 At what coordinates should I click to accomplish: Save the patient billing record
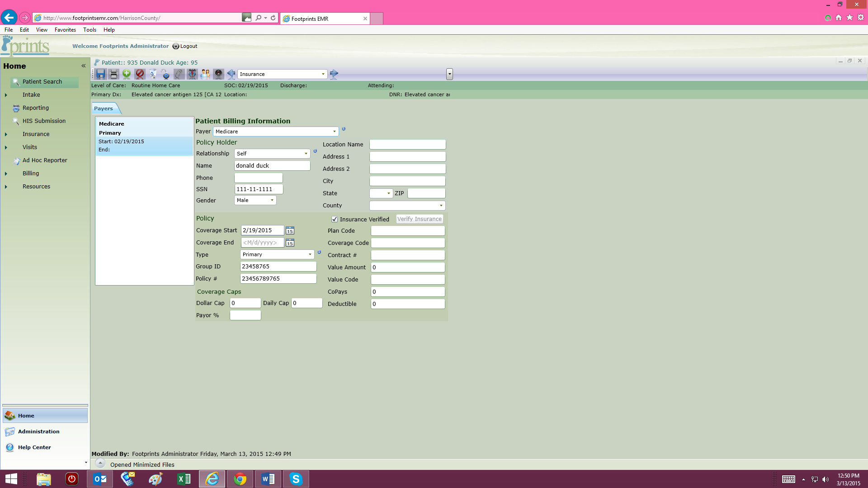(x=100, y=74)
